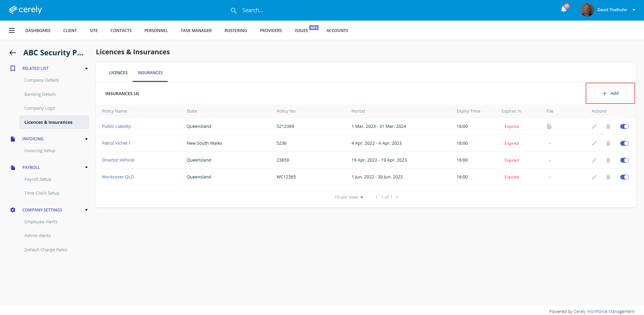Open the Rostering menu

coord(236,31)
